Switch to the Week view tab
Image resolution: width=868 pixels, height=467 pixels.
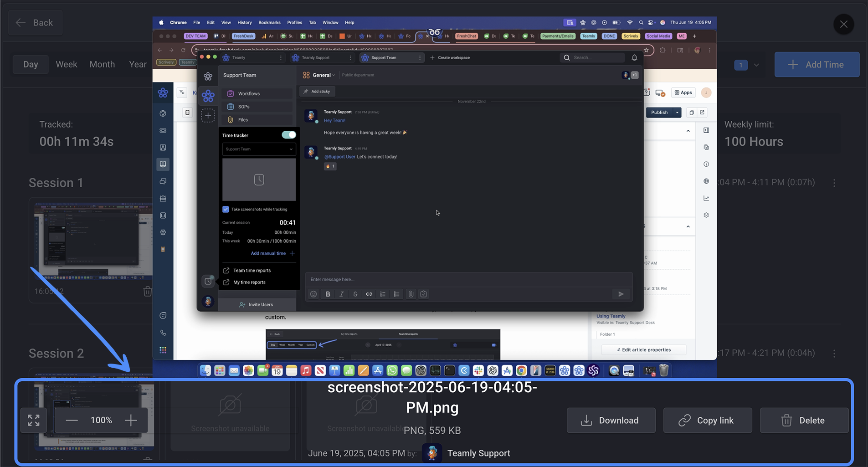[x=67, y=64]
